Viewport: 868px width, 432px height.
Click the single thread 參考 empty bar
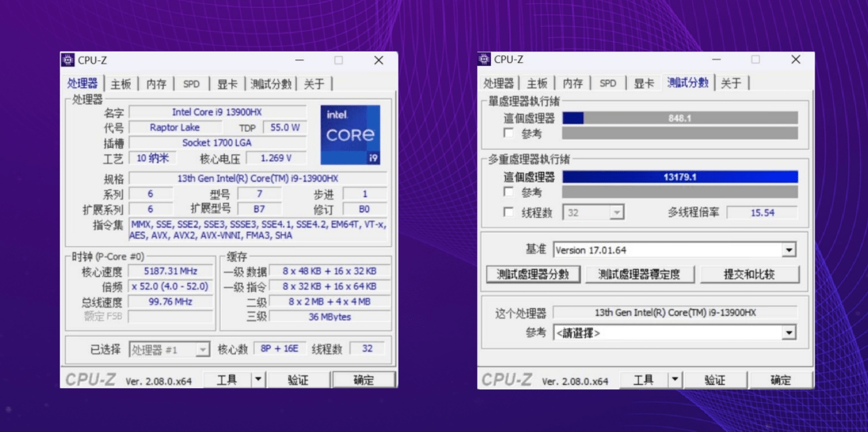coord(680,134)
